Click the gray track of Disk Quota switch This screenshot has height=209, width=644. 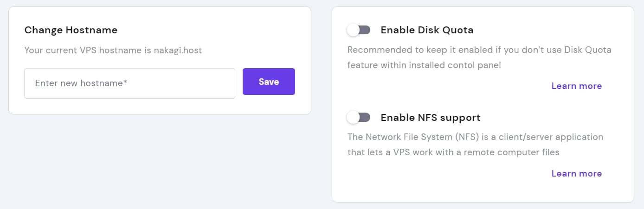365,30
